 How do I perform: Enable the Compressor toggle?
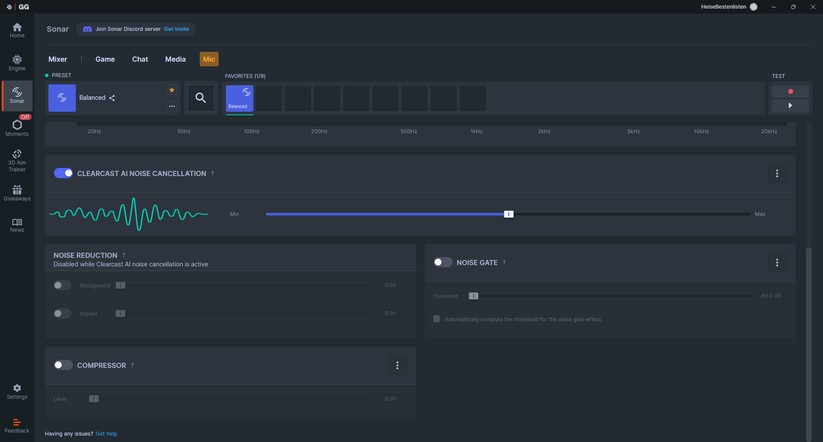tap(63, 365)
